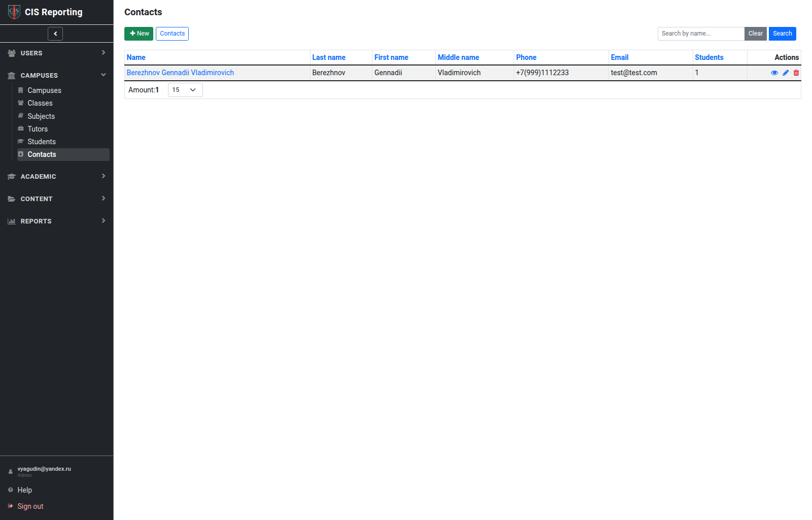The image size is (812, 520).
Task: Sort by the Last name column header
Action: [x=329, y=57]
